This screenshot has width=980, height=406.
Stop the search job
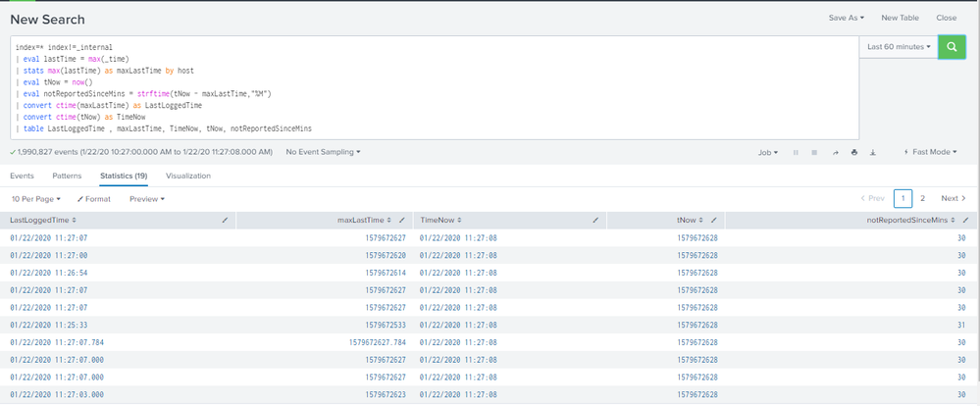click(814, 152)
